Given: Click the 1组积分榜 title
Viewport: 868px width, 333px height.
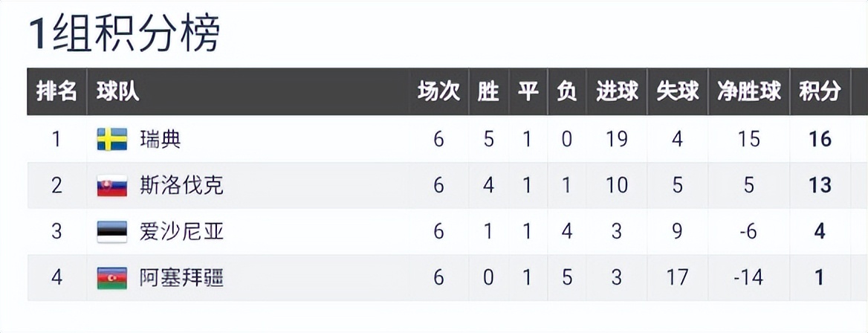Looking at the screenshot, I should click(x=124, y=34).
